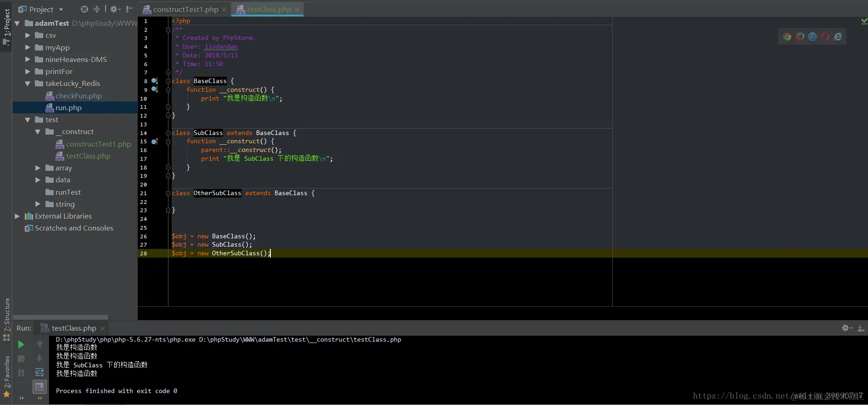Click the Project tree horizontal scrollbar
The image size is (868, 405).
[60, 317]
